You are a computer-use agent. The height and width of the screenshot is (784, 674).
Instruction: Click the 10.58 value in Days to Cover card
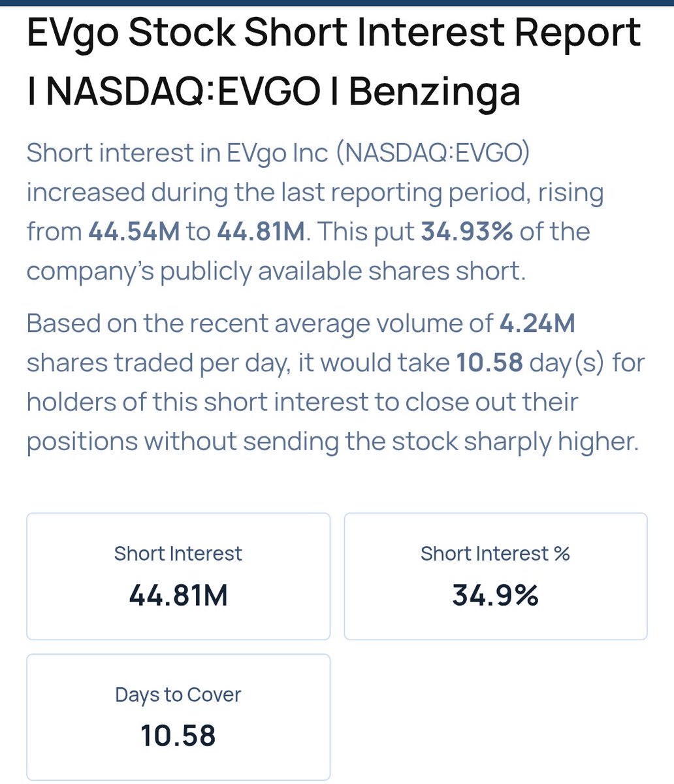pos(178,736)
